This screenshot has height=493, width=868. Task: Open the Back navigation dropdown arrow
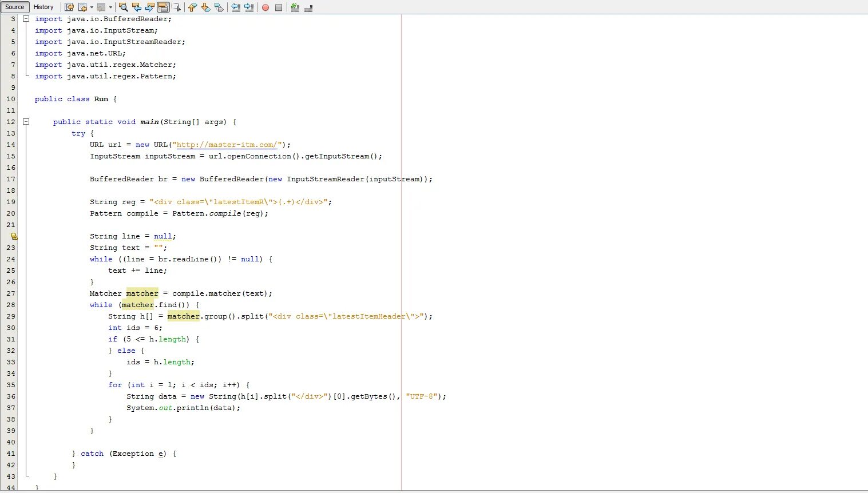pos(92,7)
